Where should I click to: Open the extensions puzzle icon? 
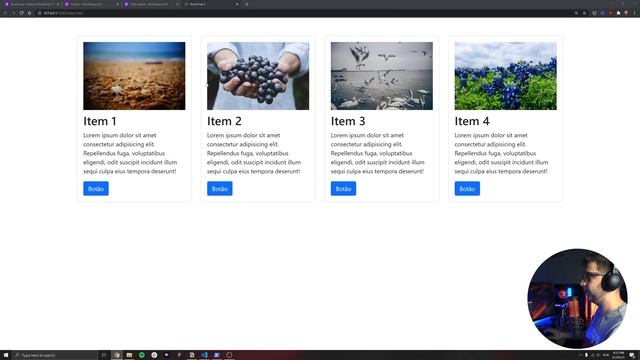618,13
